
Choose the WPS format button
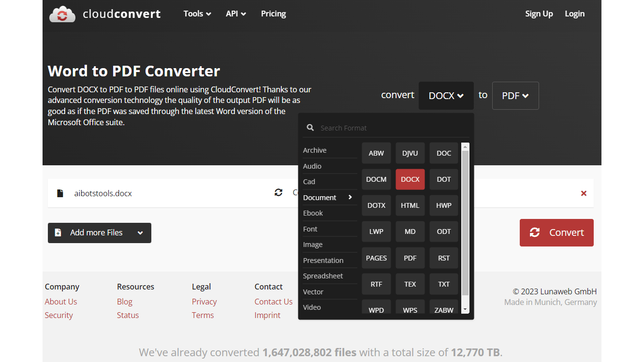pyautogui.click(x=410, y=307)
